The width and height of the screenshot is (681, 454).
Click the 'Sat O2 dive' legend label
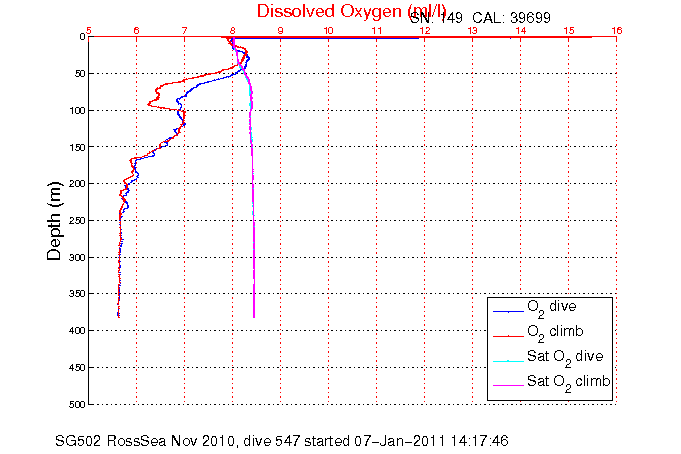coord(565,357)
